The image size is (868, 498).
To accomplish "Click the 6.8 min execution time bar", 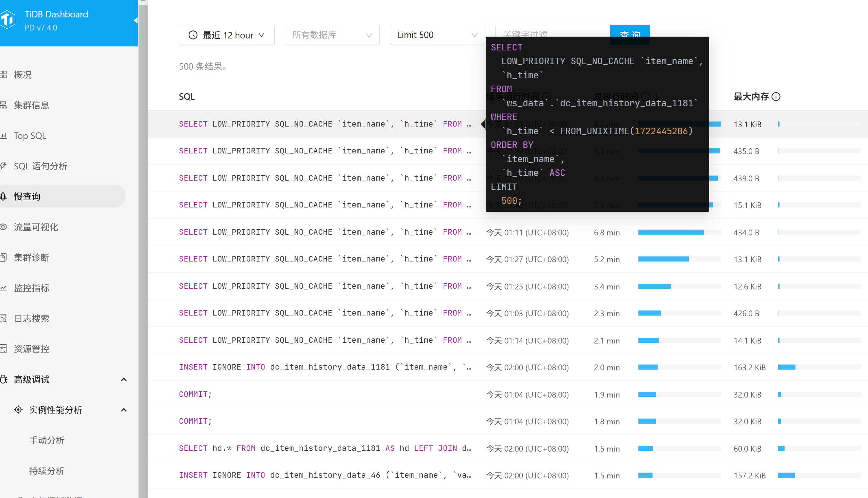I will click(671, 232).
